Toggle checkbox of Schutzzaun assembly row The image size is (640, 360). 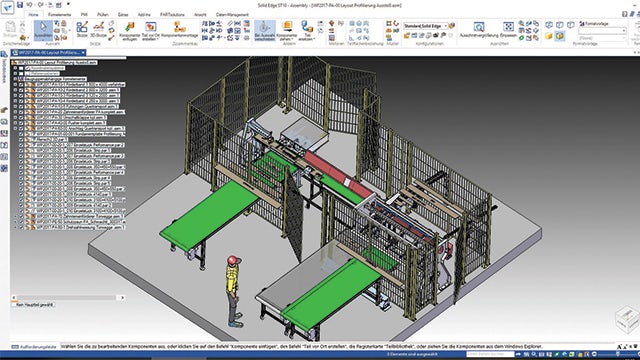pos(21,222)
